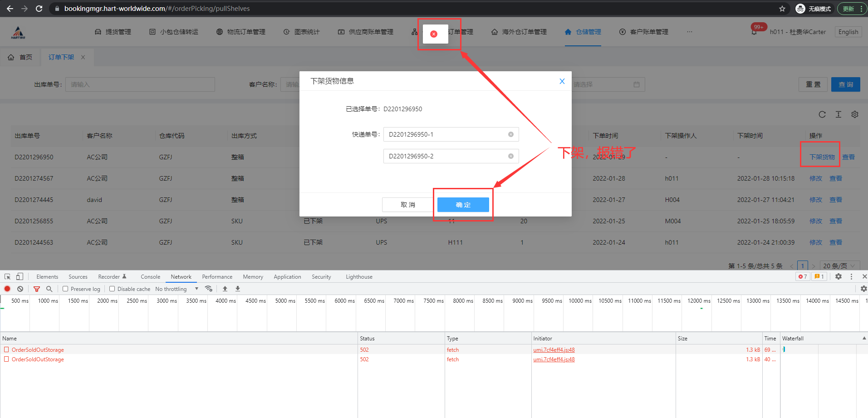Screen dimensions: 868x418
Task: Click the export HAR download arrow icon
Action: (x=237, y=289)
